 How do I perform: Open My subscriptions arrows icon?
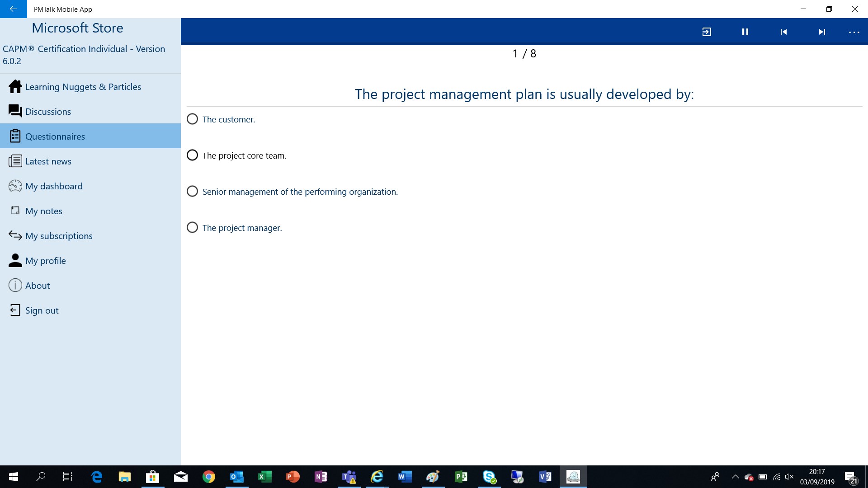(15, 235)
